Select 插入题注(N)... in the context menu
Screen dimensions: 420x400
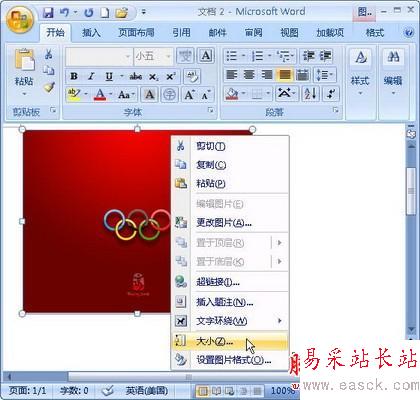point(229,302)
